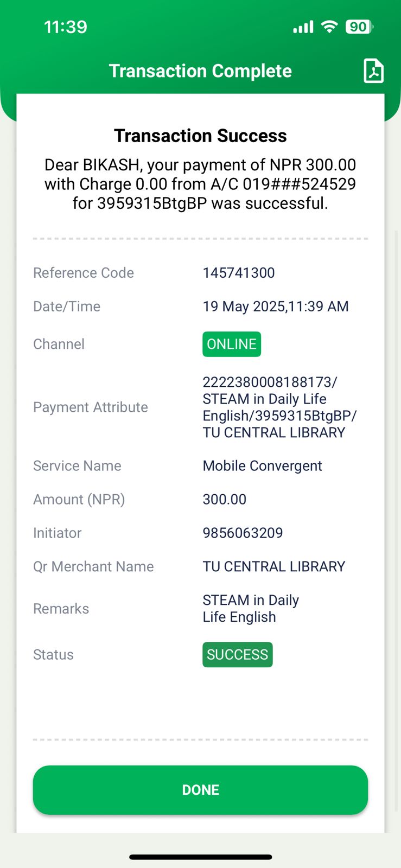Viewport: 401px width, 868px height.
Task: Tap the SUCCESS status badge
Action: (237, 655)
